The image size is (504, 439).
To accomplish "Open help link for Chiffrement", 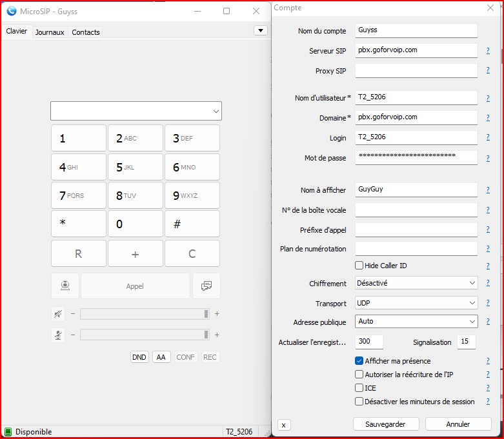I will (x=488, y=283).
